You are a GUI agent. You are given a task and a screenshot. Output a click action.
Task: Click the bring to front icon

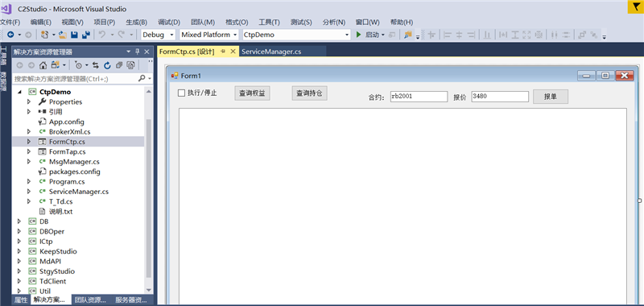[x=582, y=35]
